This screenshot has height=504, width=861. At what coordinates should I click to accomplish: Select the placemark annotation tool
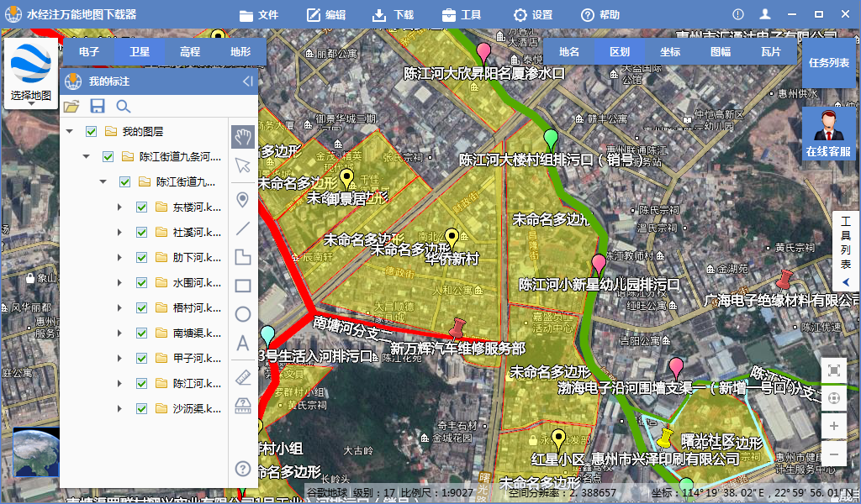242,199
